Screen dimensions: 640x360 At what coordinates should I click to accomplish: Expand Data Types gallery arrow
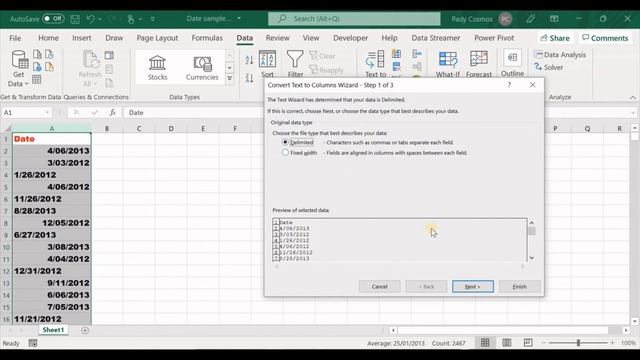pyautogui.click(x=230, y=78)
